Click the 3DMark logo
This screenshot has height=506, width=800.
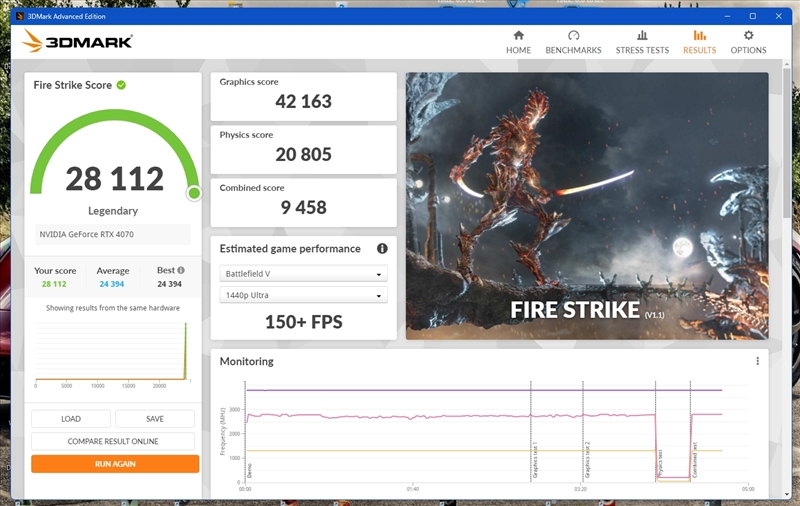click(x=77, y=41)
